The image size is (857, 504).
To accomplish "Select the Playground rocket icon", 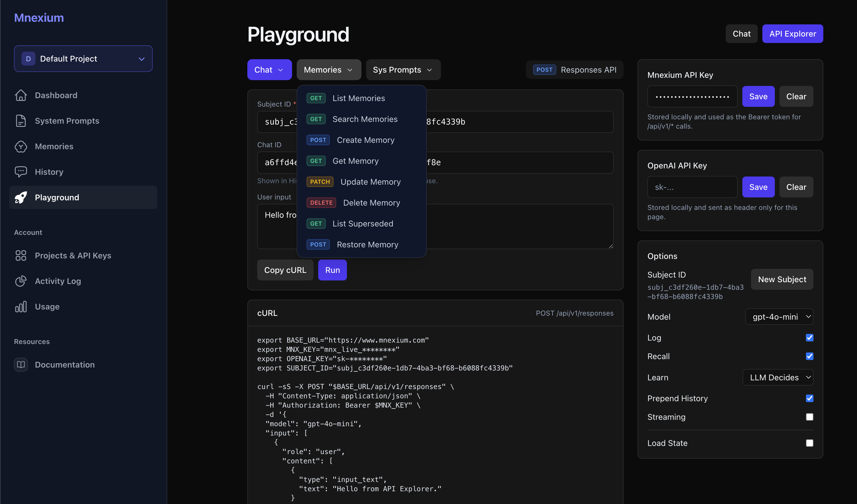I will pyautogui.click(x=21, y=197).
